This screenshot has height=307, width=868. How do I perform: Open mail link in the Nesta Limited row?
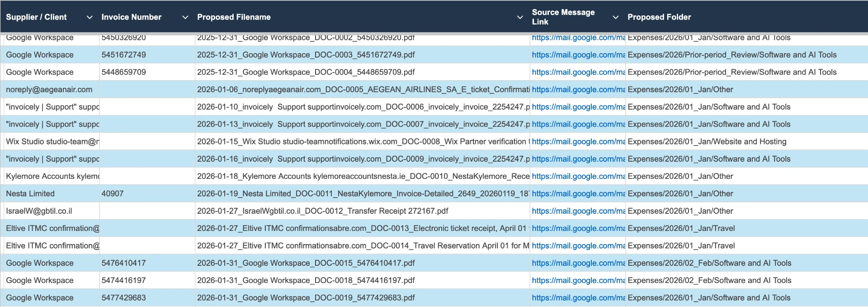coord(578,194)
